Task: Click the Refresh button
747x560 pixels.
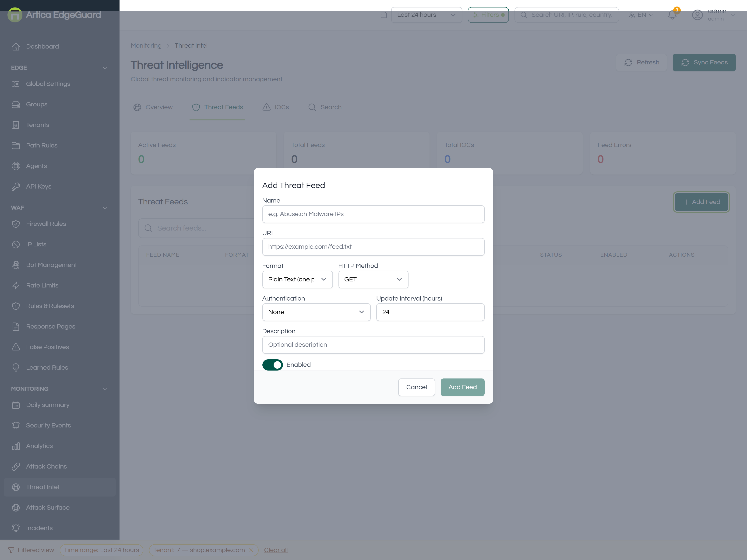Action: point(641,63)
